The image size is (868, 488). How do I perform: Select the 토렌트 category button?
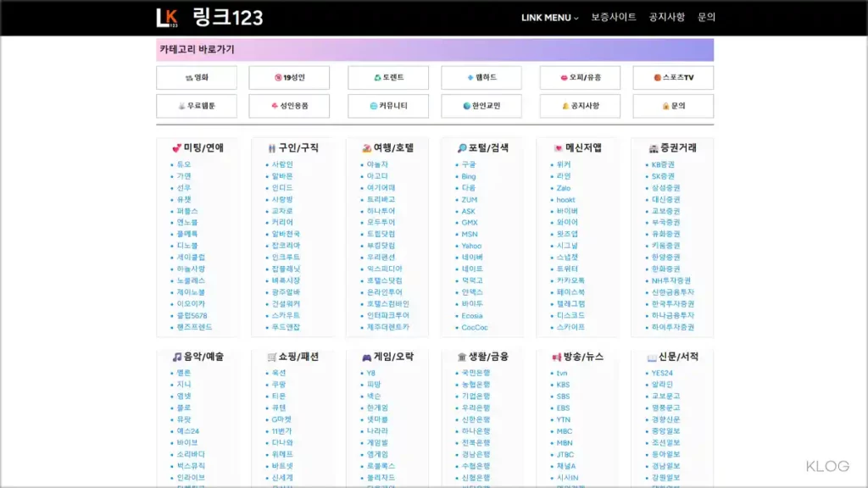(388, 77)
